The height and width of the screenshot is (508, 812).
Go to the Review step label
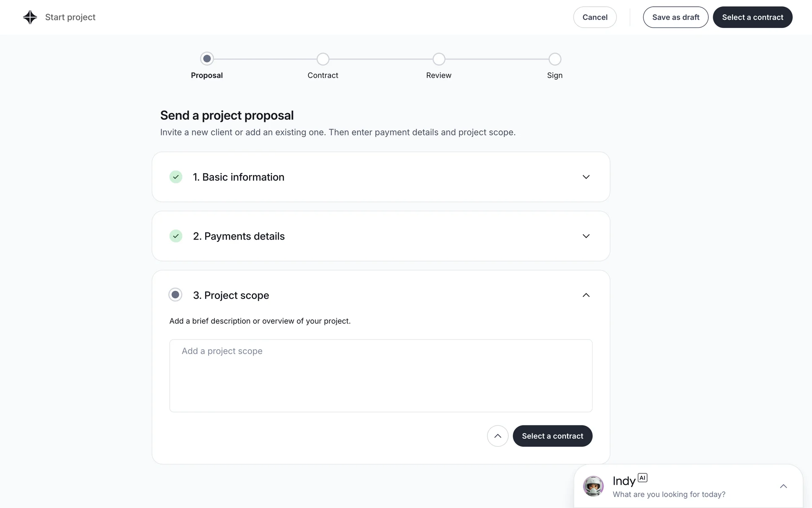(x=439, y=75)
